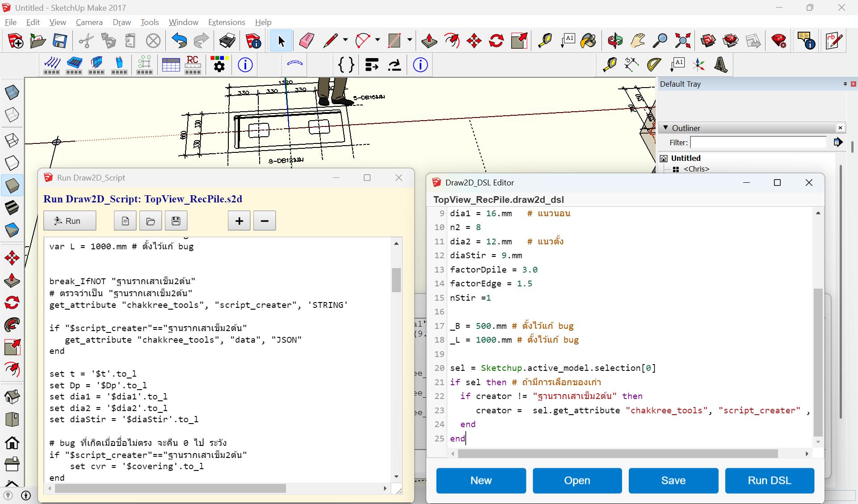Click the Zoom magnifier tool

click(x=660, y=41)
